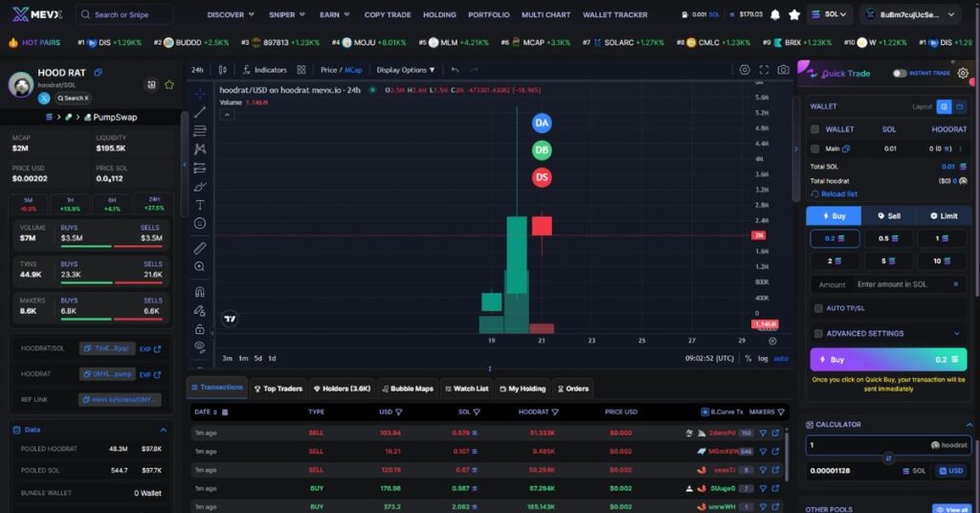Filter transactions by USD column

[399, 413]
